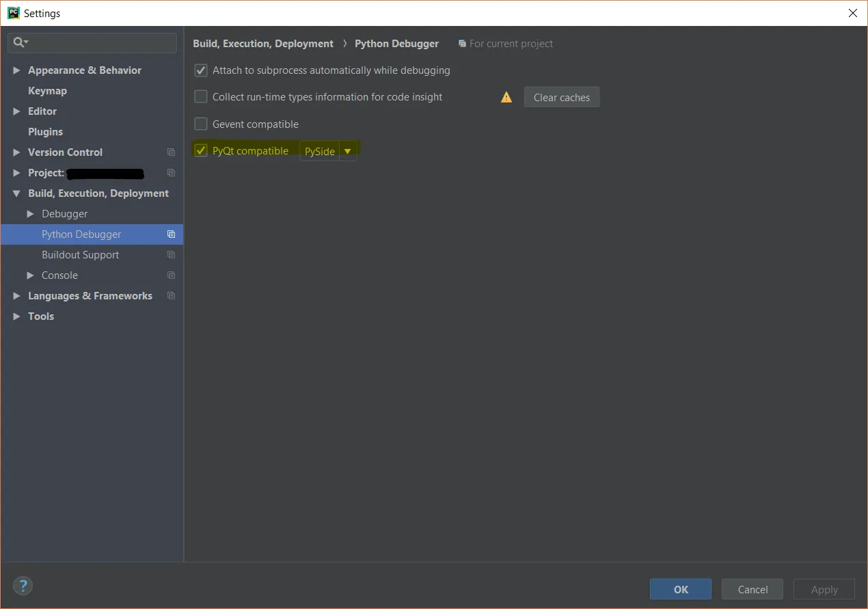Expand Languages & Frameworks section
This screenshot has height=609, width=868.
16,296
